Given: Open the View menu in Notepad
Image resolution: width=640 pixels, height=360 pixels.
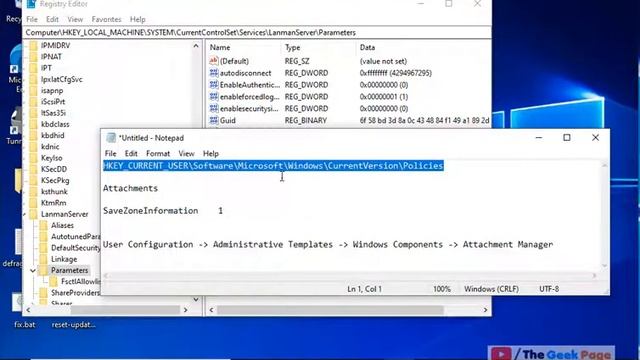Looking at the screenshot, I should click(x=186, y=153).
